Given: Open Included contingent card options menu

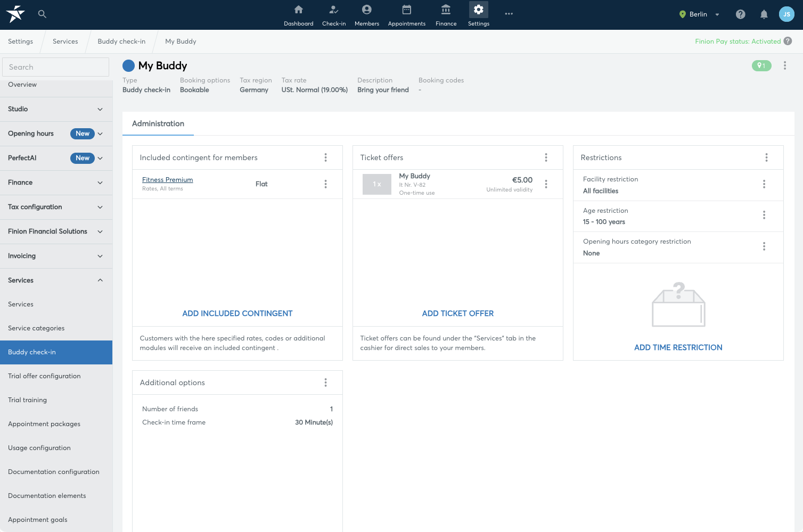Looking at the screenshot, I should (x=326, y=157).
